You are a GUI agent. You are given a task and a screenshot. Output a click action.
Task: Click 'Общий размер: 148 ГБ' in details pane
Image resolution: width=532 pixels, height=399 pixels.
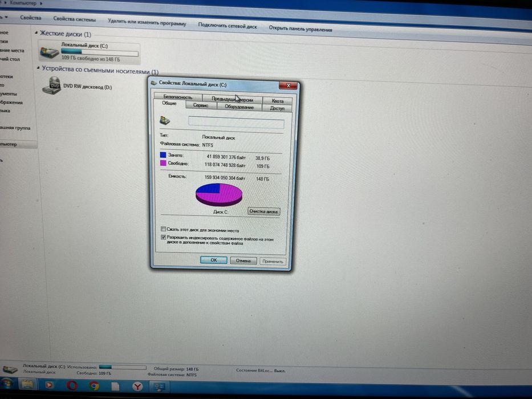(x=176, y=369)
